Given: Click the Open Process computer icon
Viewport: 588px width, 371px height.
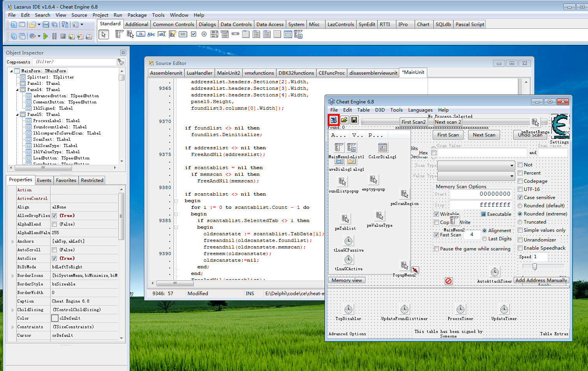Looking at the screenshot, I should click(x=333, y=120).
